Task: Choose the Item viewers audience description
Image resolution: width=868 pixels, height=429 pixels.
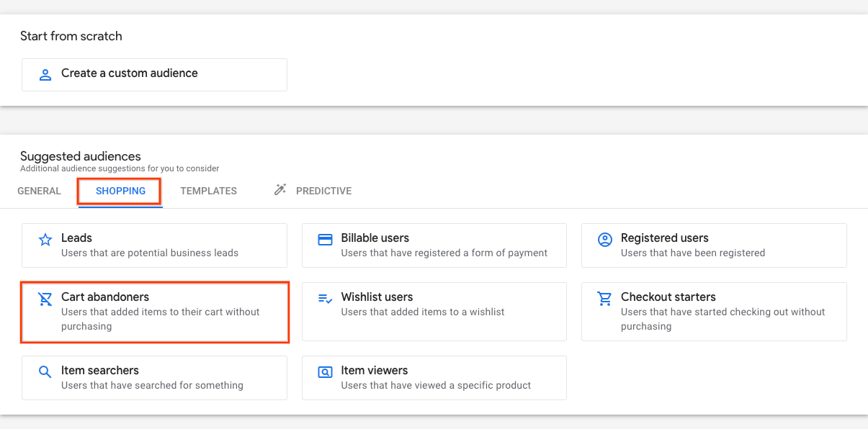Action: [x=436, y=385]
